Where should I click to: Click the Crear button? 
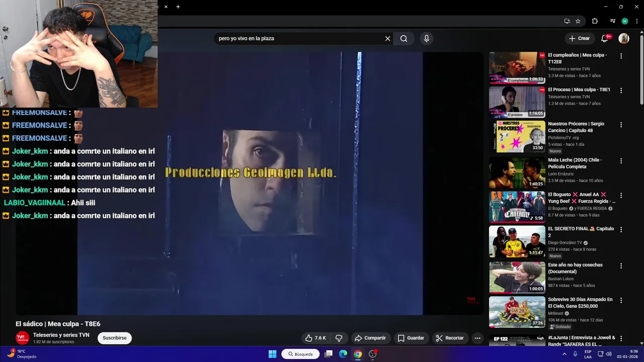point(579,38)
